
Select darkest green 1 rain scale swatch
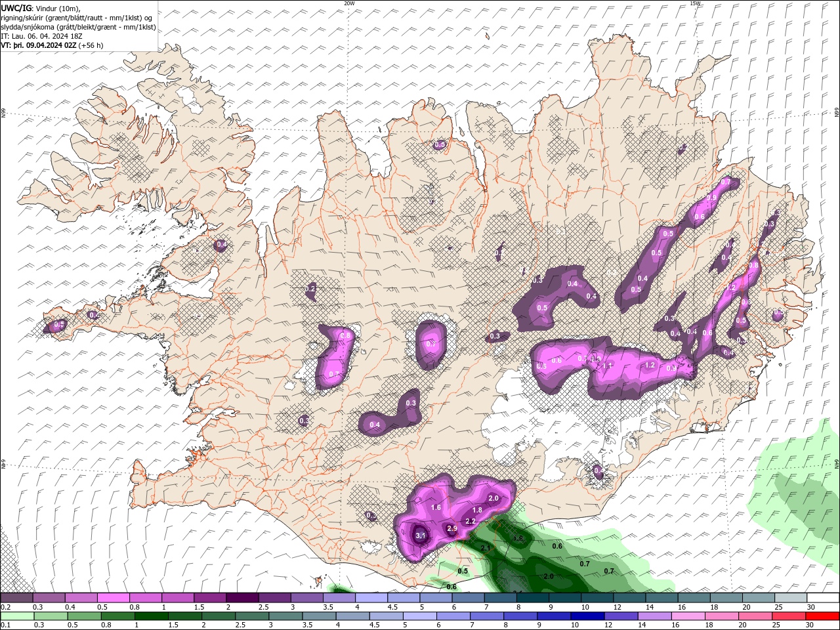[x=151, y=616]
